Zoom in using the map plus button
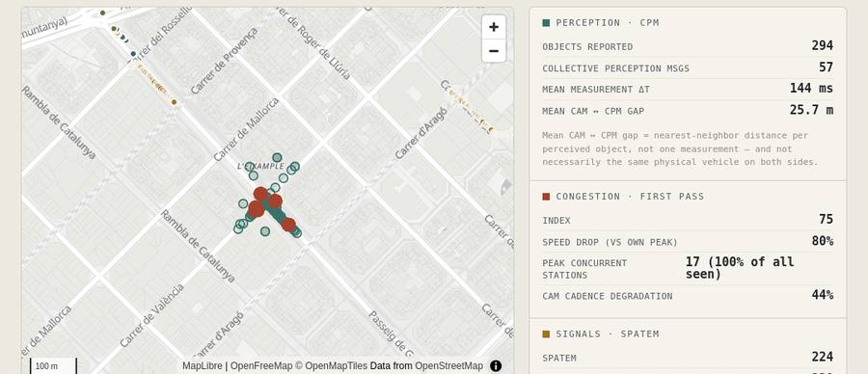 pos(494,27)
